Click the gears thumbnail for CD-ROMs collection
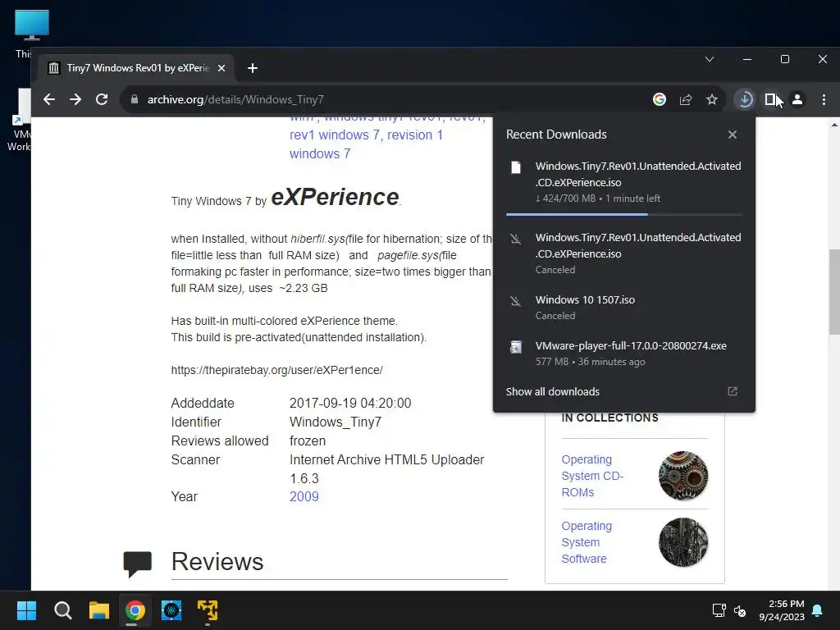840x630 pixels. tap(683, 476)
